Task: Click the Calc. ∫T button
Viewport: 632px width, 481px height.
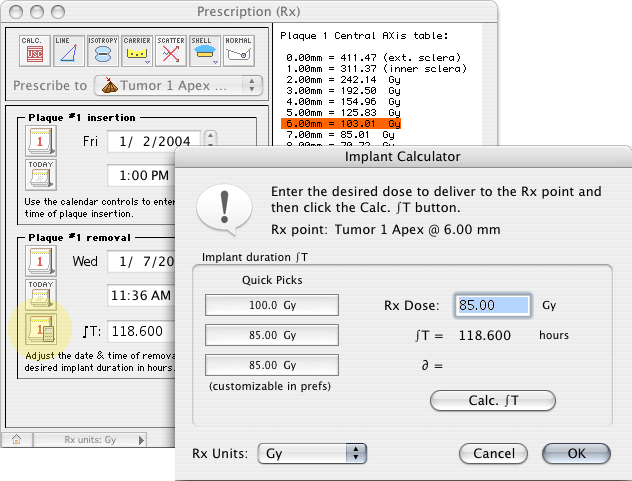Action: point(493,400)
